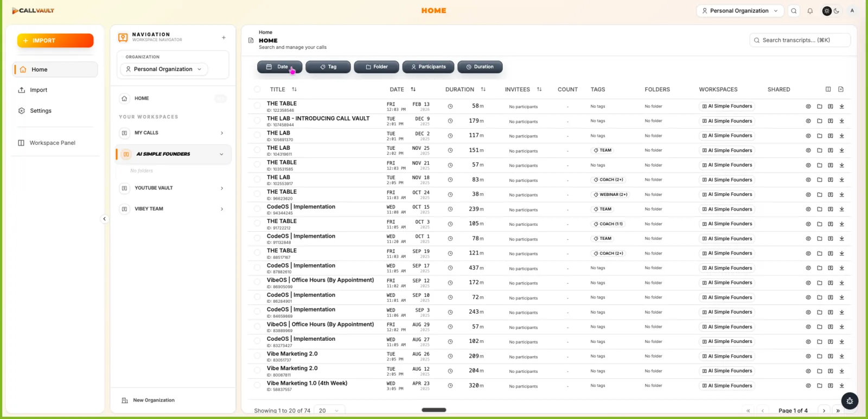Expand the MY CALLS workspace chevron

(222, 133)
